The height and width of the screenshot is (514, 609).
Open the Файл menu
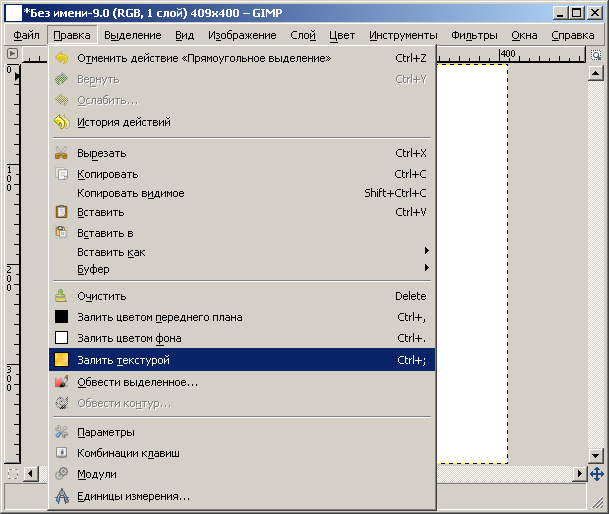pos(26,35)
